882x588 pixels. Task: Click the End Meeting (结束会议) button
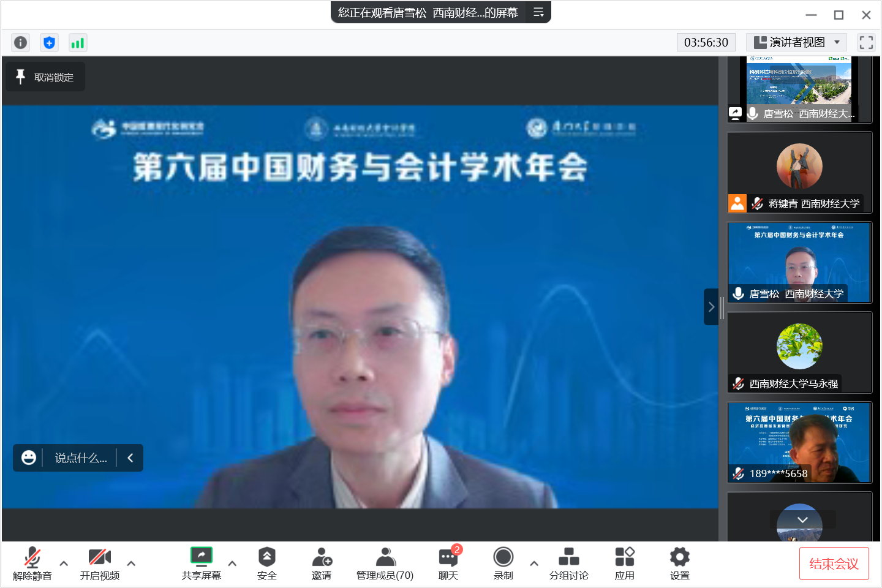pyautogui.click(x=834, y=563)
